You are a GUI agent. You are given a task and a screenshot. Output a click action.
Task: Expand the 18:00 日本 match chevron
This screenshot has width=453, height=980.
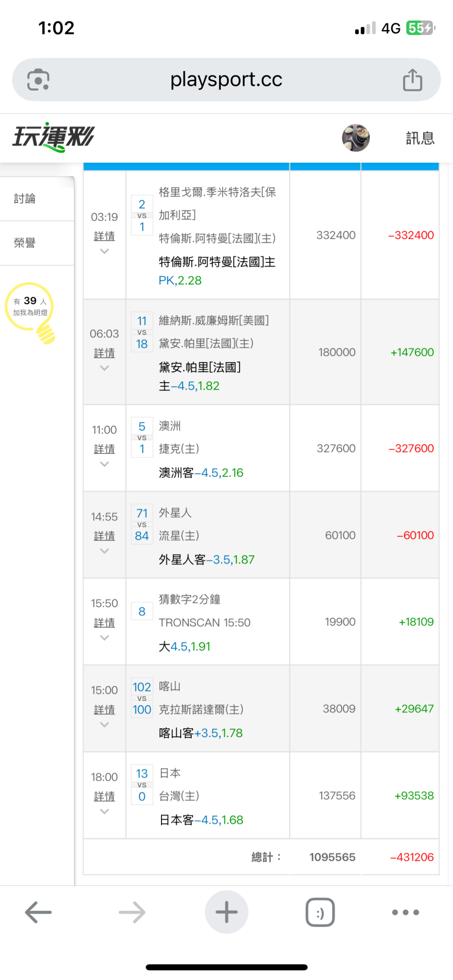point(104,812)
